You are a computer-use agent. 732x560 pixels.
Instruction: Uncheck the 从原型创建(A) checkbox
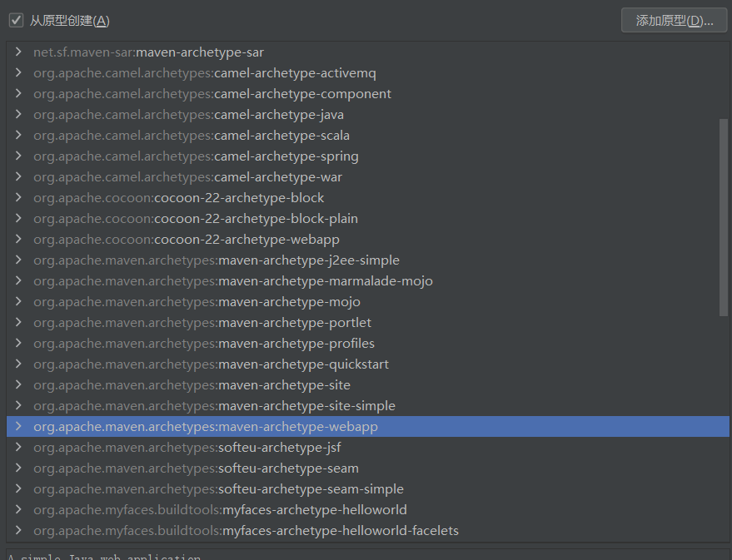[16, 21]
